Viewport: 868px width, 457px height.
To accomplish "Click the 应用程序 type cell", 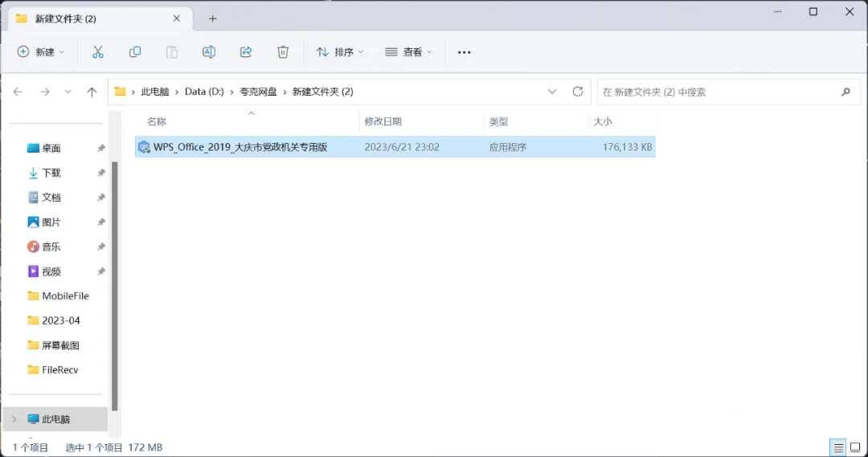I will pos(508,147).
